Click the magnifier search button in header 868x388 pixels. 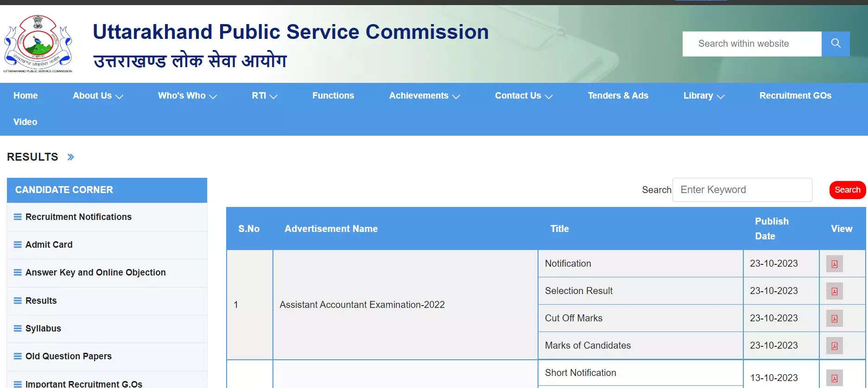click(836, 44)
